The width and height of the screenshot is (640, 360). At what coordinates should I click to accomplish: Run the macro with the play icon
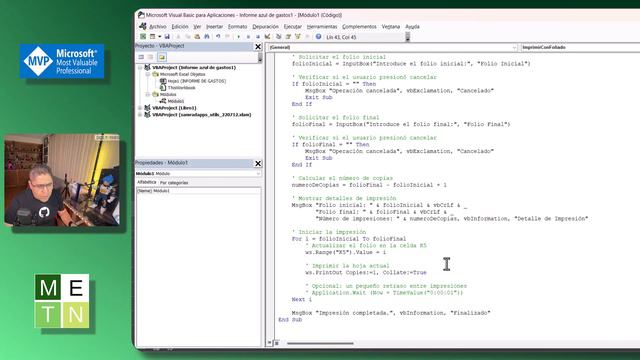click(239, 37)
